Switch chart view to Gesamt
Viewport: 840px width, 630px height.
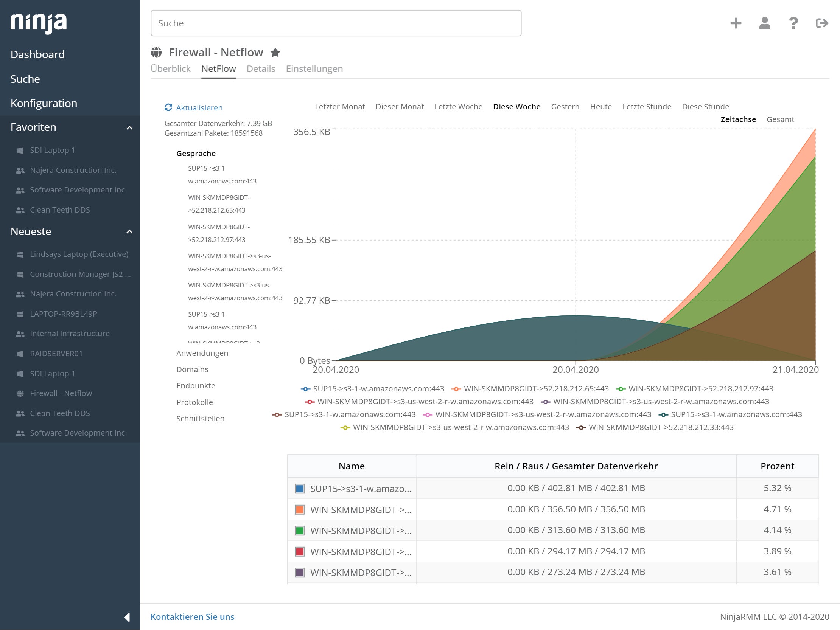pyautogui.click(x=780, y=119)
